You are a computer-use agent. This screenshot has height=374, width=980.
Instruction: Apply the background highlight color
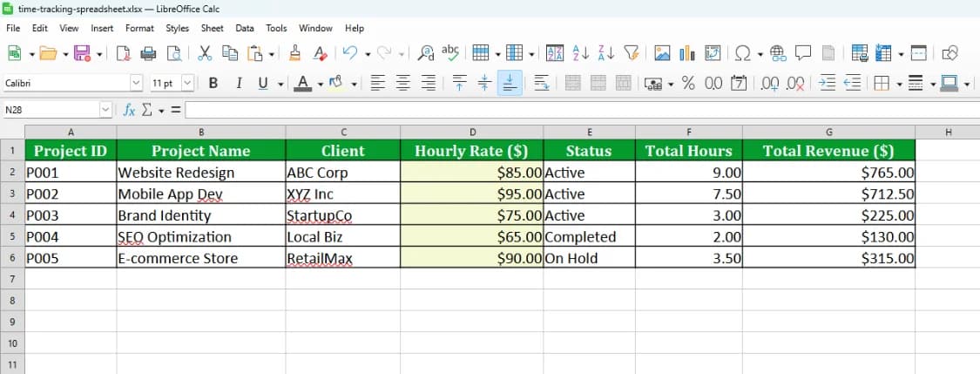pyautogui.click(x=336, y=83)
